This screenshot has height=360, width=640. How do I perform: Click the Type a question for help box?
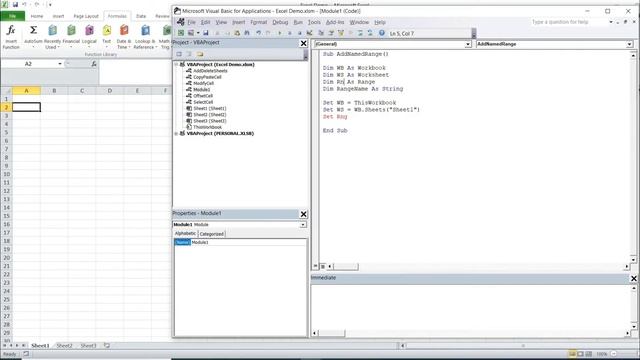click(x=569, y=22)
